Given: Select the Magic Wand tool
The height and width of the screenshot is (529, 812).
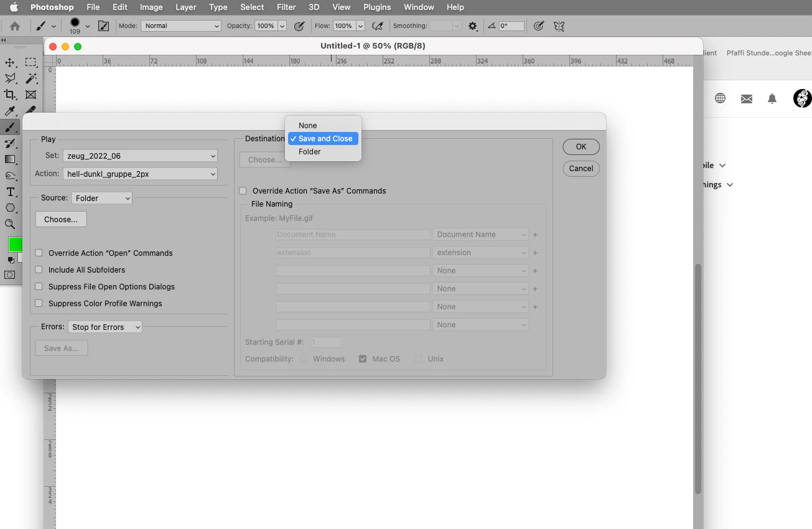Looking at the screenshot, I should pyautogui.click(x=31, y=78).
